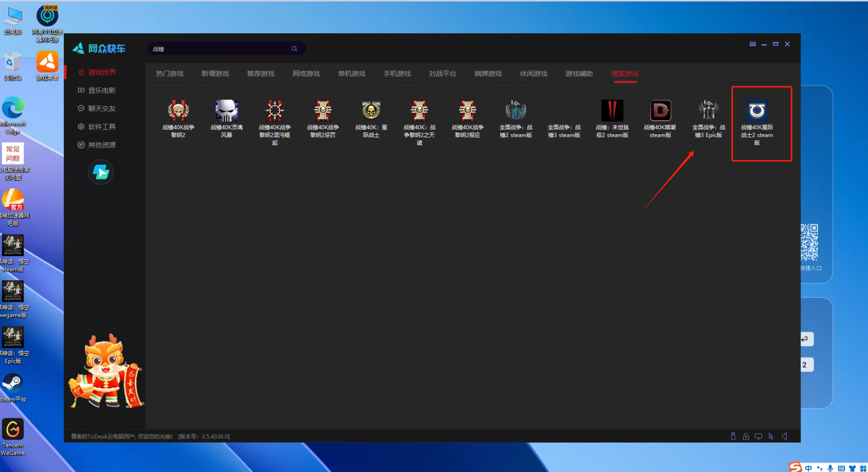Open 此电脑 desktop icon
868x472 pixels.
click(13, 21)
